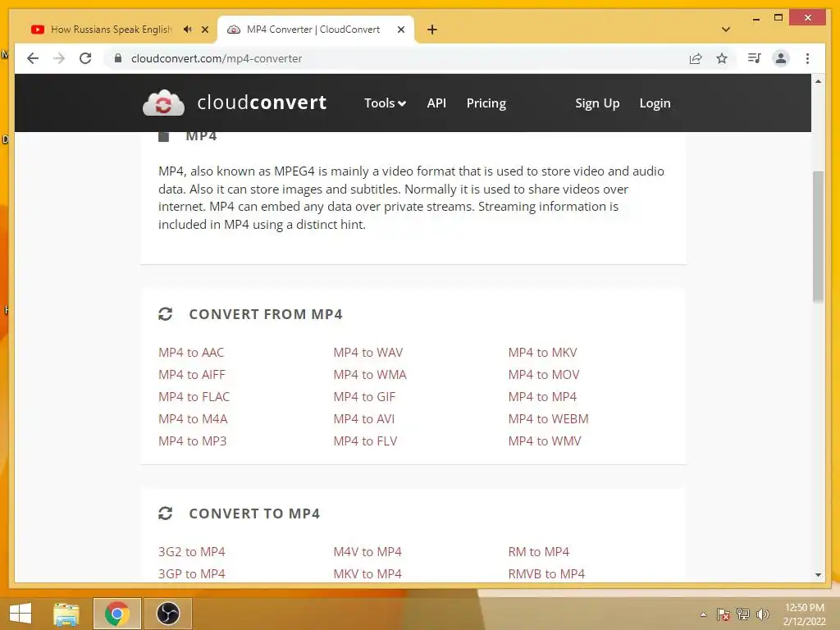This screenshot has width=840, height=630.
Task: Close the MP4 Converter tab
Action: (400, 30)
